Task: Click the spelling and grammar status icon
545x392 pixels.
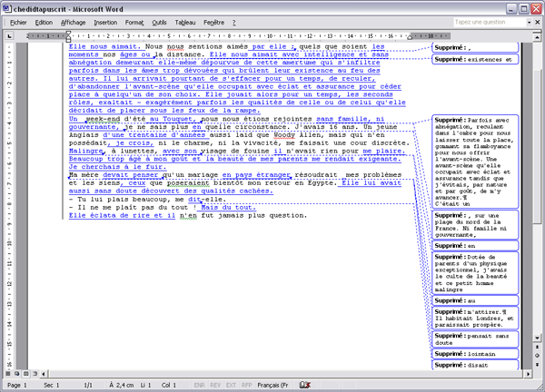Action: pyautogui.click(x=304, y=385)
